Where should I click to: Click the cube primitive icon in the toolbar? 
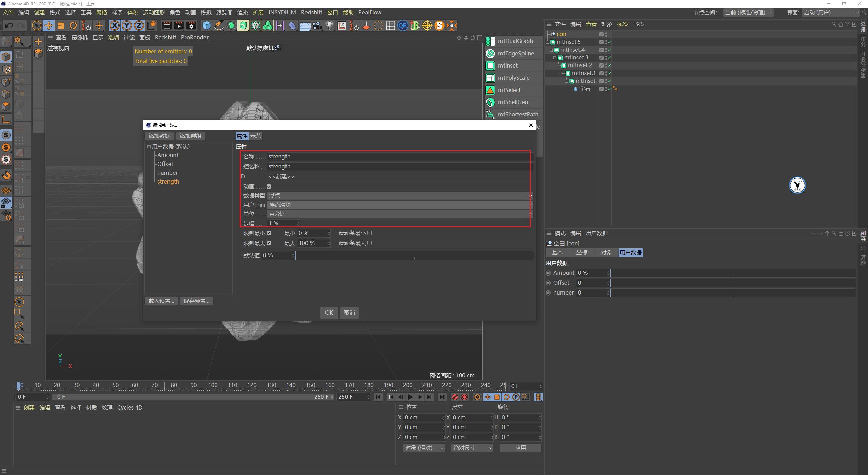click(206, 25)
